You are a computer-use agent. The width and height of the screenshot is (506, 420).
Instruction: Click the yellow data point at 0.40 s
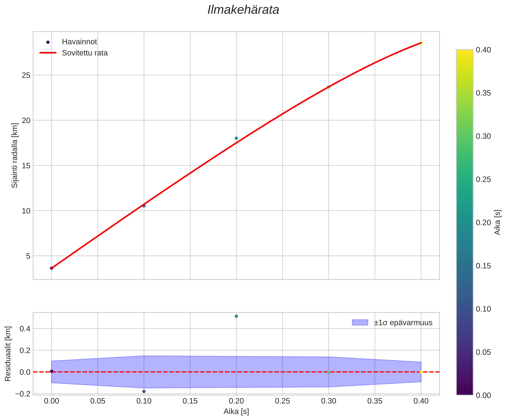(x=421, y=43)
